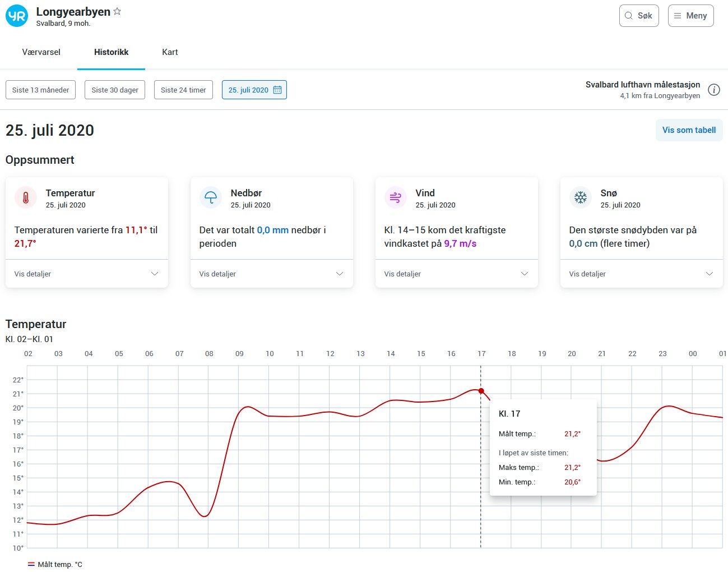Viewport: 728px width, 572px height.
Task: Click the YR logo icon
Action: [x=17, y=16]
